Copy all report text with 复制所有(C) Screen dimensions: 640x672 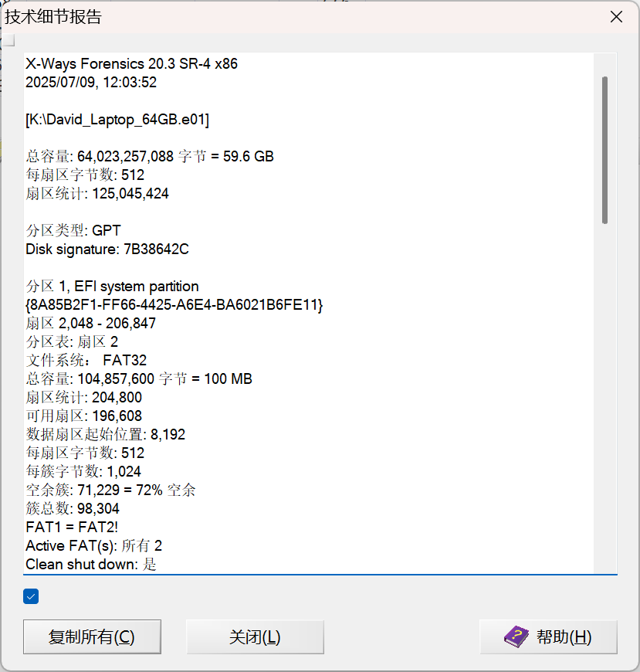pos(92,637)
